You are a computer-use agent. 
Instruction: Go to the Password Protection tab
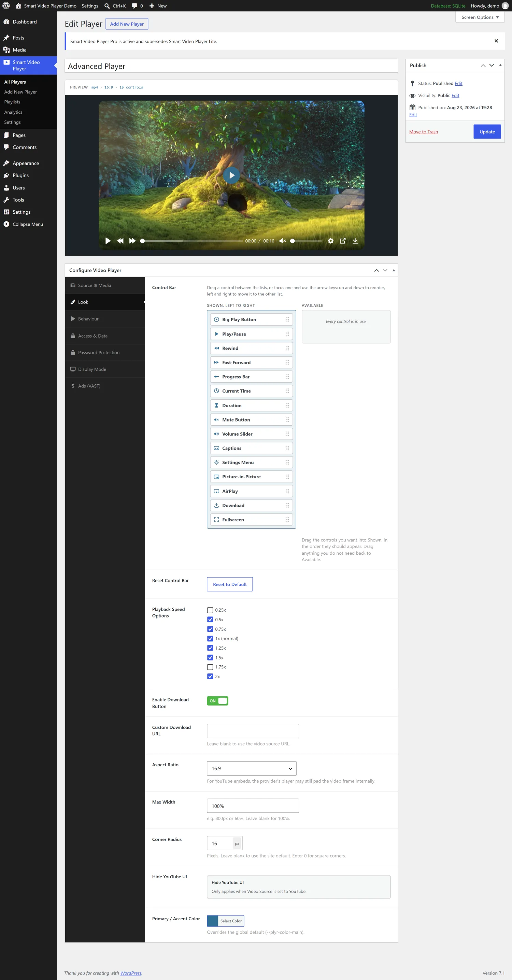click(x=105, y=353)
